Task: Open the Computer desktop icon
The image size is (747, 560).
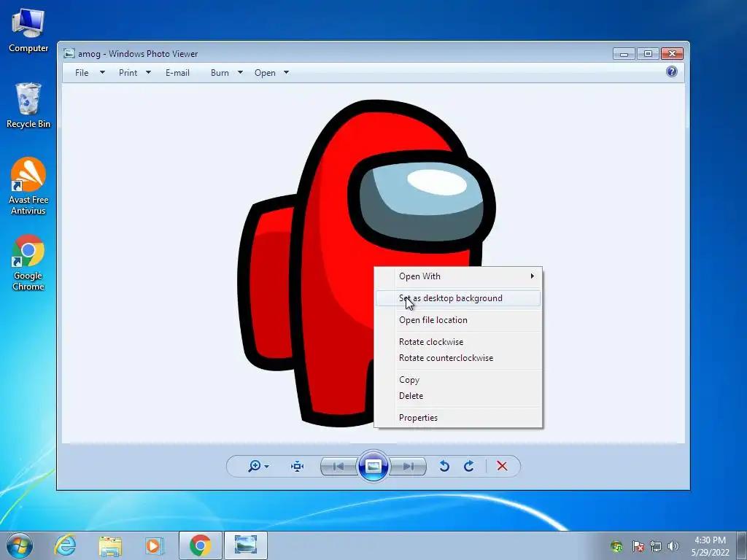Action: click(28, 30)
